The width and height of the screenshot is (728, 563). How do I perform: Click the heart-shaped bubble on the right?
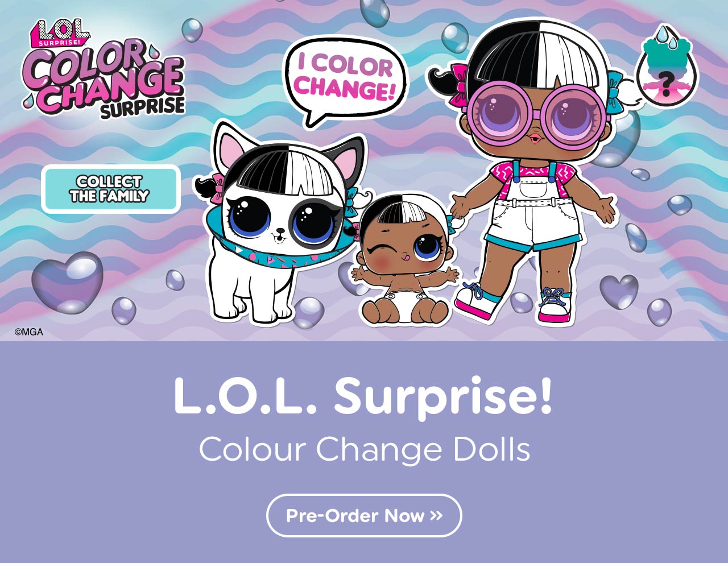(x=619, y=291)
